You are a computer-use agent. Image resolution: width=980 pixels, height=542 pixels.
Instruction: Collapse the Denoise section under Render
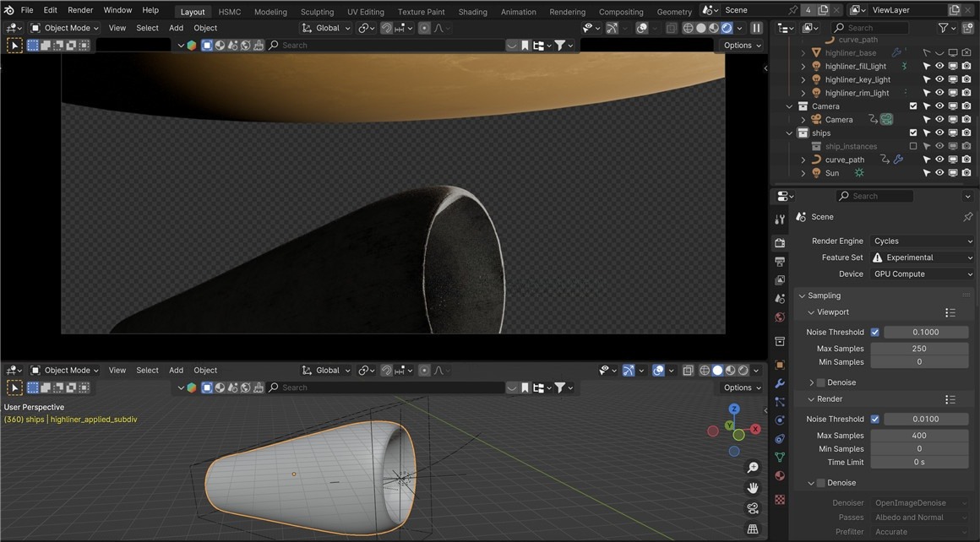[813, 482]
